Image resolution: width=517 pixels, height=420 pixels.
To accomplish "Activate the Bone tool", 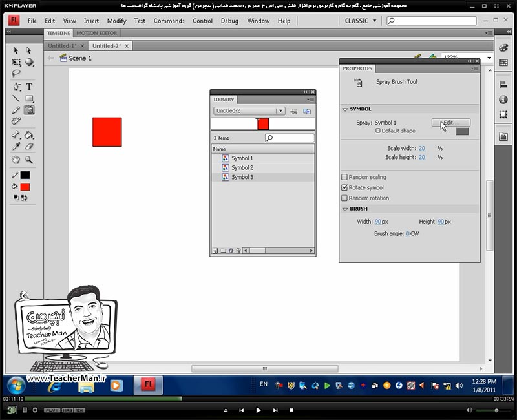I will [x=16, y=134].
